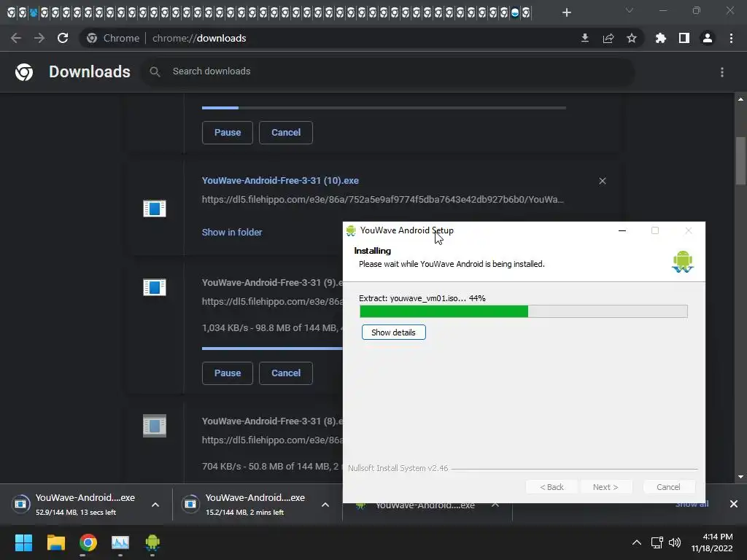Click the (9).exe download filename

pos(272,282)
